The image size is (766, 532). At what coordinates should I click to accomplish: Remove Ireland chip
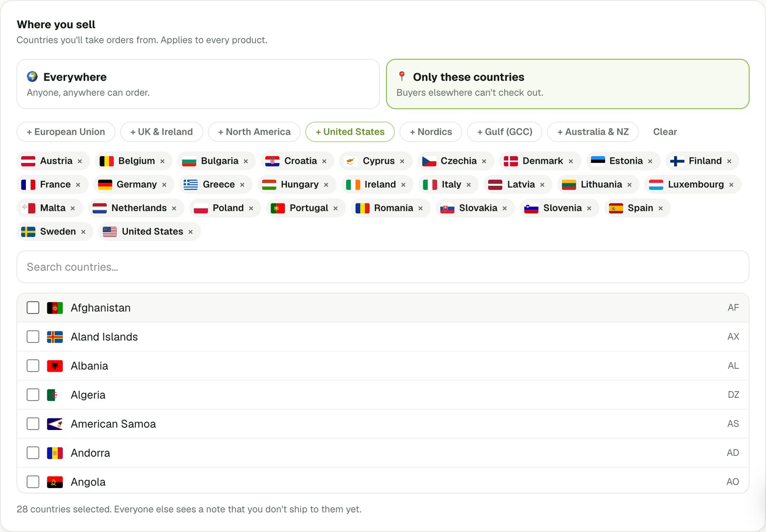403,185
